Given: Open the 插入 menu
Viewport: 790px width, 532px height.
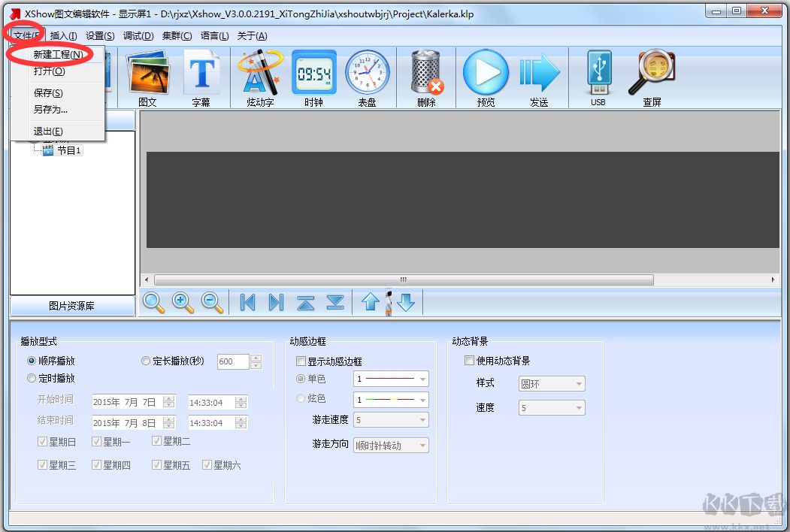Looking at the screenshot, I should click(63, 35).
